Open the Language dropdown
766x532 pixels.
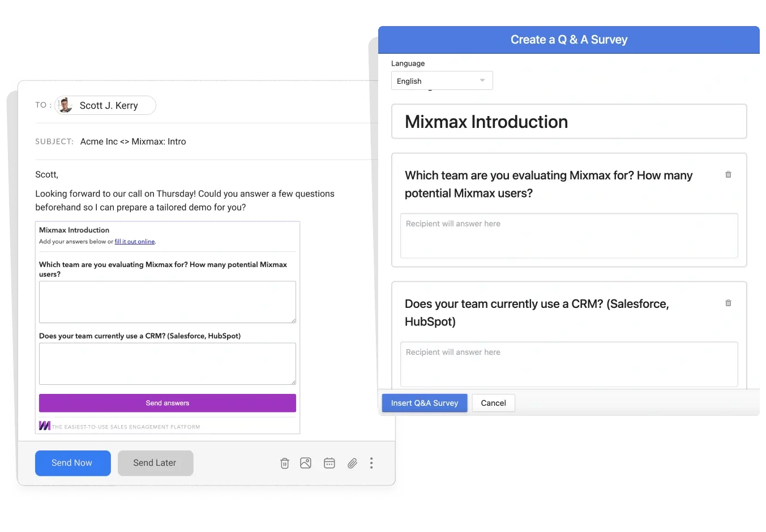coord(442,80)
